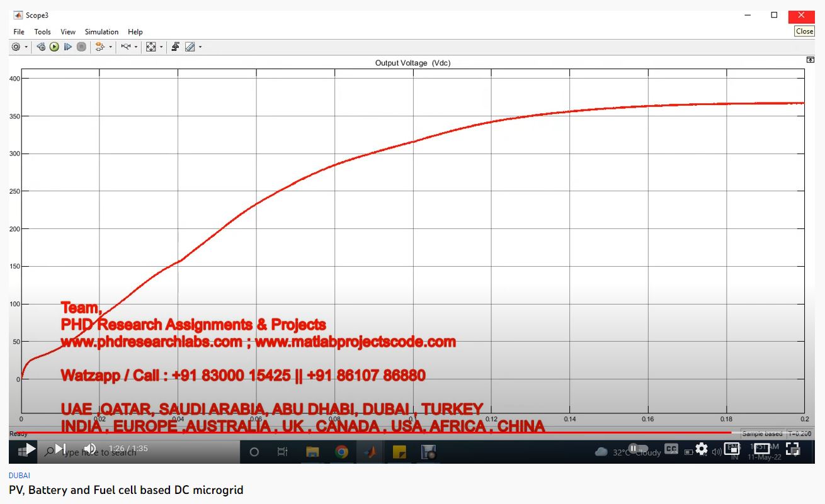Click the Sample based status entry
825x504 pixels.
pyautogui.click(x=762, y=434)
